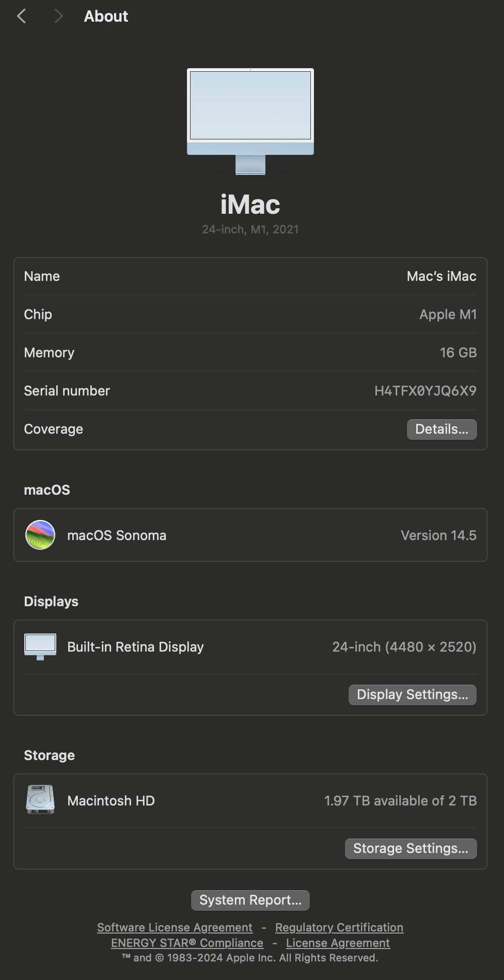504x980 pixels.
Task: Select the Chip row showing Apple M1
Action: (x=250, y=314)
